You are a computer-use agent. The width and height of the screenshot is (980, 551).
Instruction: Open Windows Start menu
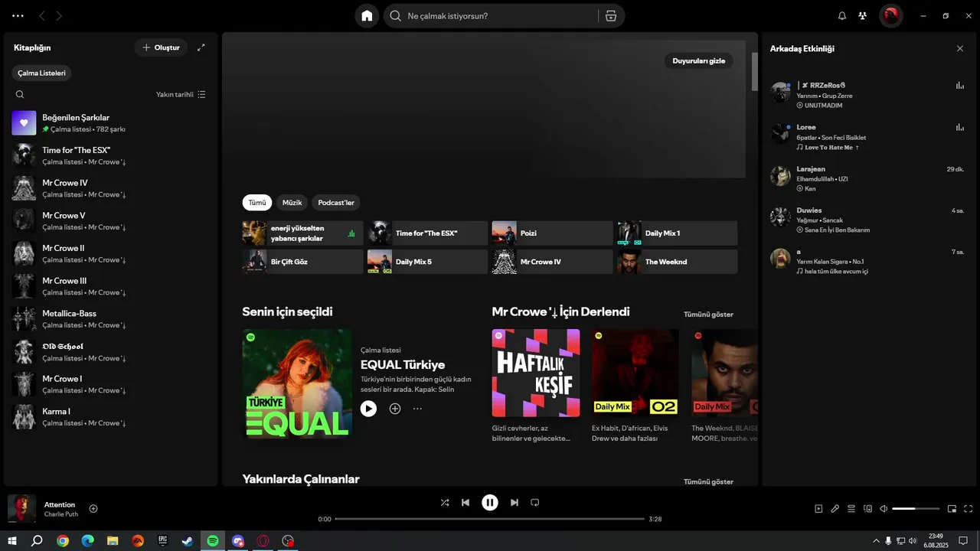pyautogui.click(x=12, y=541)
